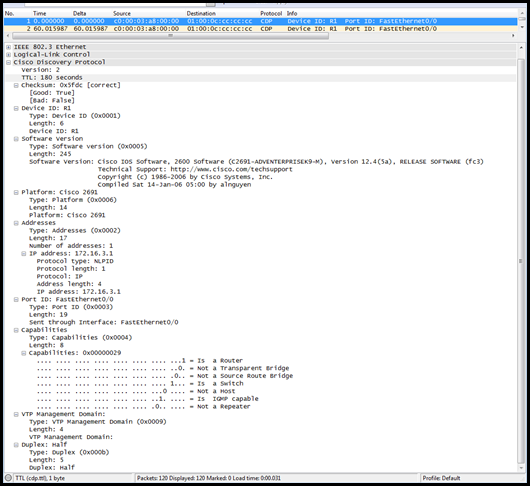Viewport: 530px width, 486px height.
Task: Select the Compiled Sat 14-Jan-06 line
Action: click(174, 185)
